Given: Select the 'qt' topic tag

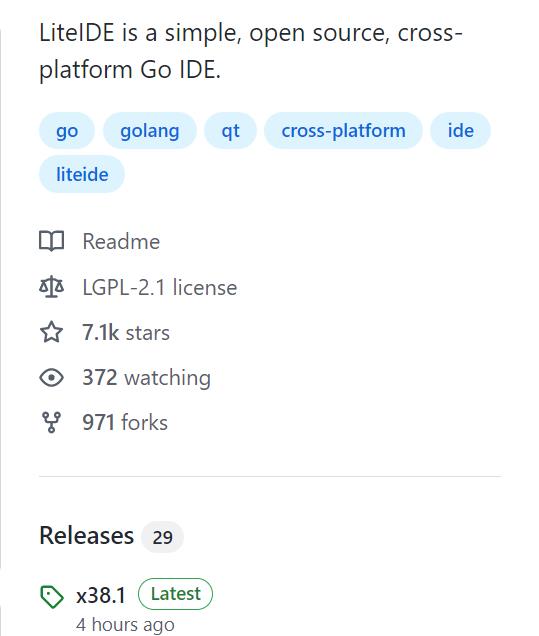Looking at the screenshot, I should [230, 131].
